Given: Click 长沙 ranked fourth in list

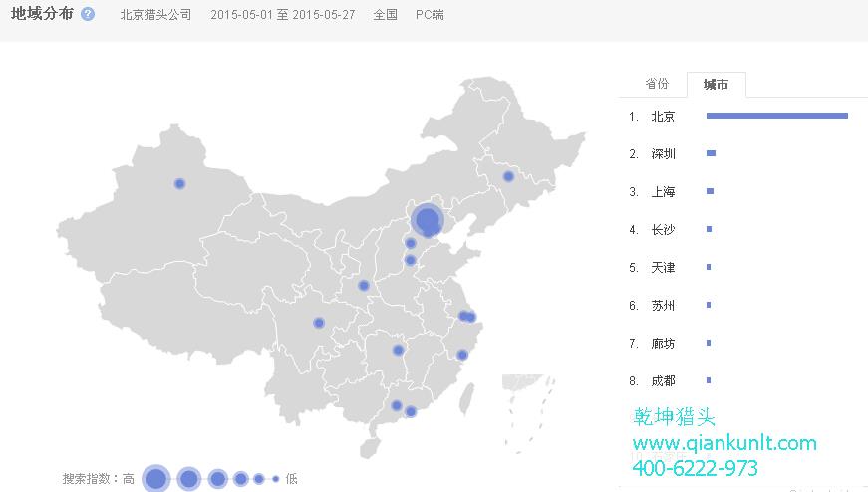Looking at the screenshot, I should [x=663, y=230].
